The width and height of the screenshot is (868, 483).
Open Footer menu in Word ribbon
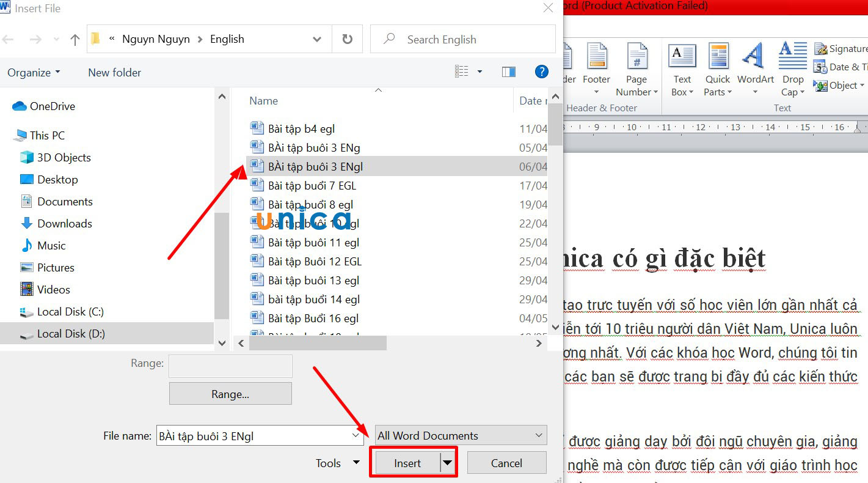click(596, 69)
